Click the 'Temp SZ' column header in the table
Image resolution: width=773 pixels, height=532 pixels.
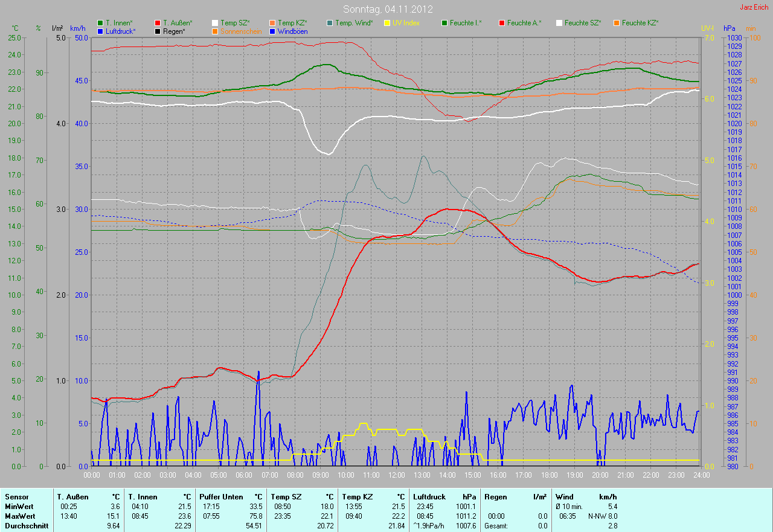pyautogui.click(x=286, y=497)
